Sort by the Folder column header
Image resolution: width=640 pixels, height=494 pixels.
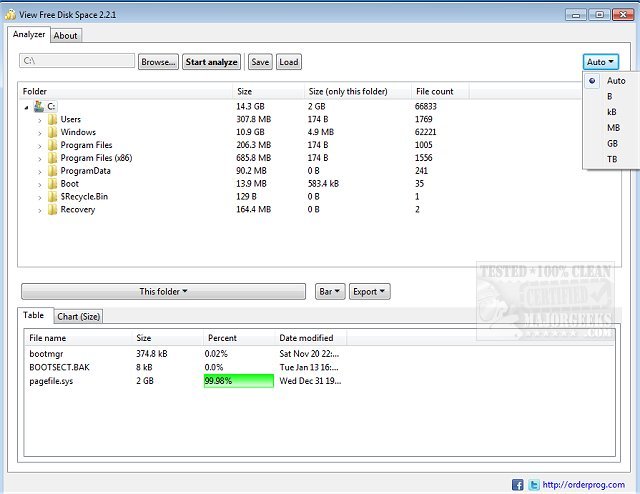125,91
